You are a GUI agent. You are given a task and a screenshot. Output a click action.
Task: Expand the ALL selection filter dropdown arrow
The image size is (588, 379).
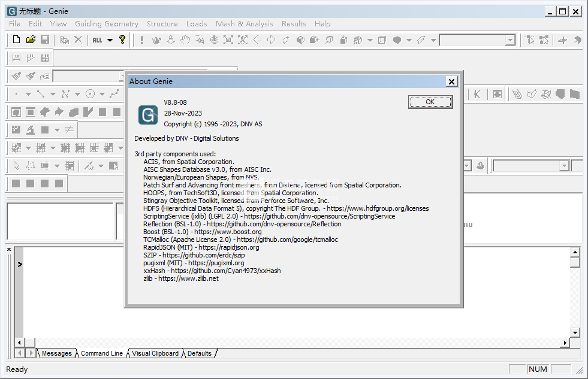(x=110, y=40)
